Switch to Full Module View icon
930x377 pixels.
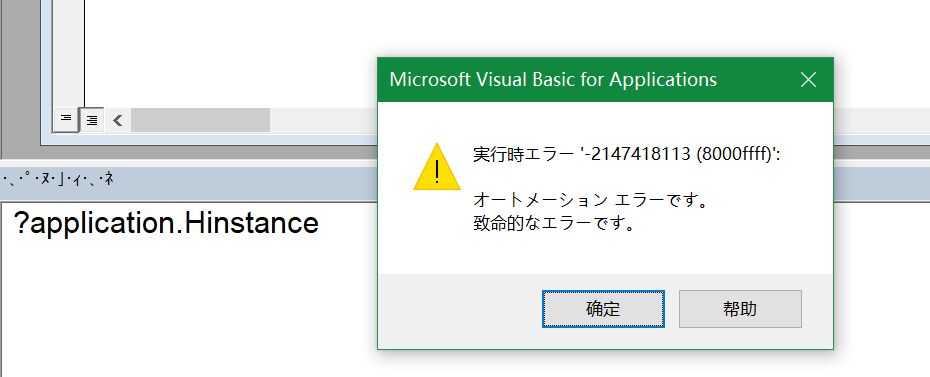[x=92, y=120]
